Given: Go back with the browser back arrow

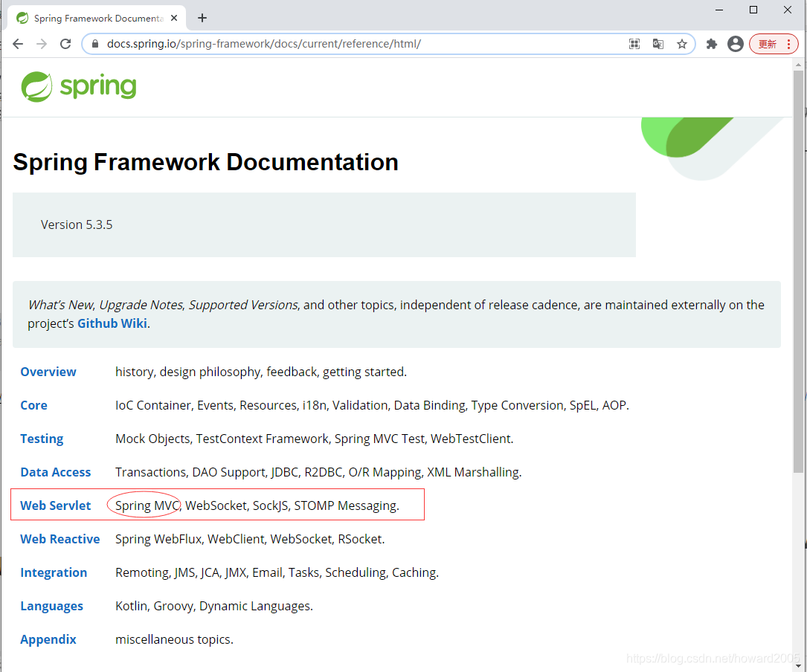Looking at the screenshot, I should [x=18, y=44].
